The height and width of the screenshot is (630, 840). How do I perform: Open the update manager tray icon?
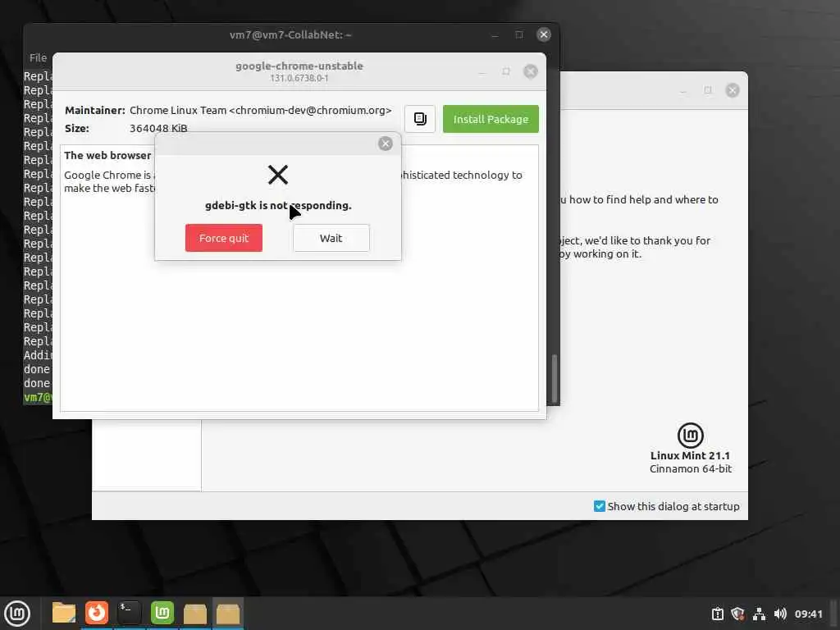tap(718, 614)
